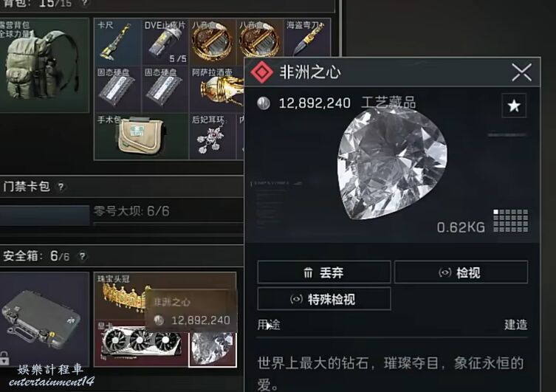Select the DVE止疼片 painkiller item

point(165,42)
